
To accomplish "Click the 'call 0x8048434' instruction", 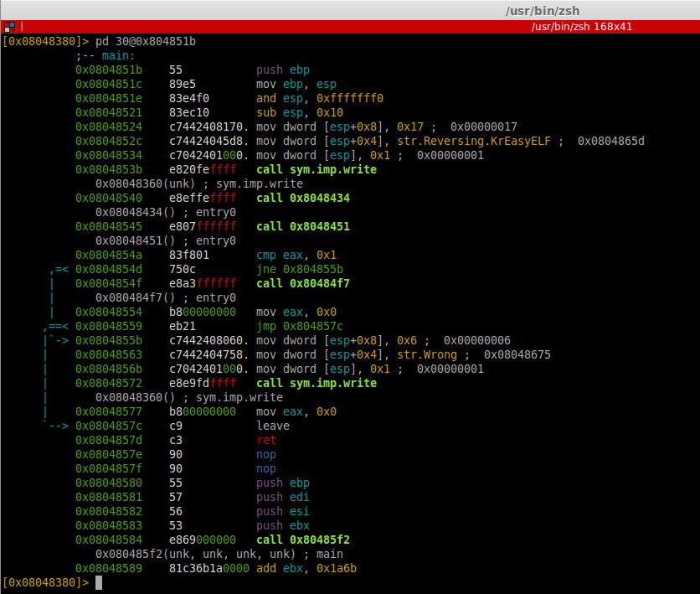I will click(x=302, y=199).
